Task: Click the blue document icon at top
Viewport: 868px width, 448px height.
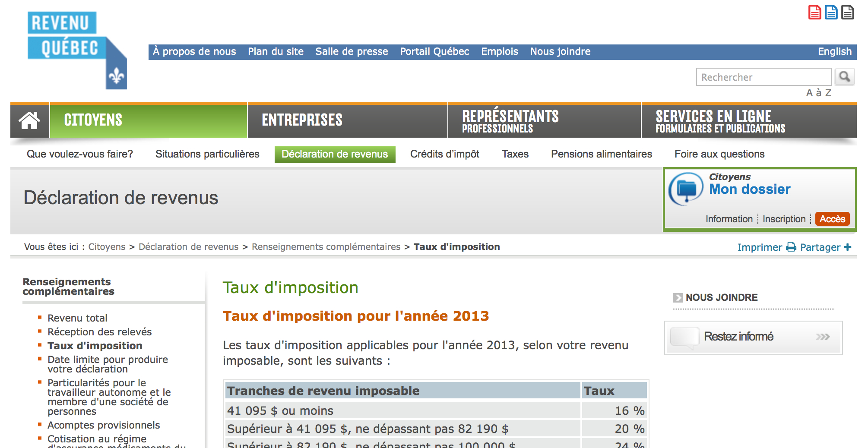Action: 831,13
